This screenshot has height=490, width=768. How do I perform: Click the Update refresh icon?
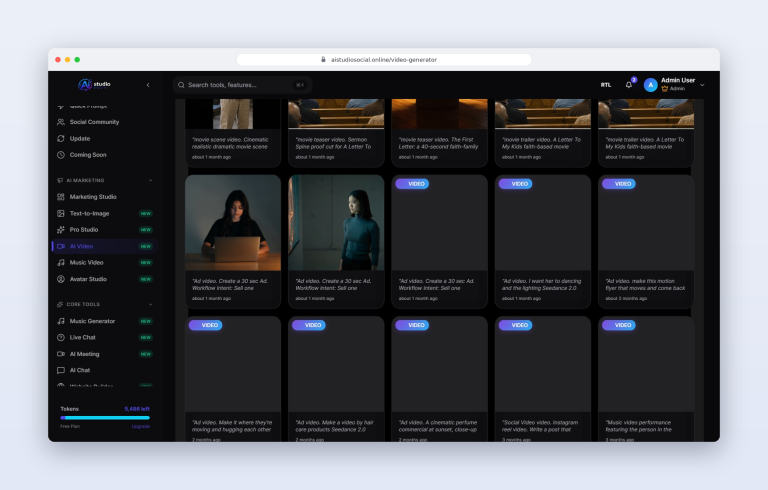(61, 139)
